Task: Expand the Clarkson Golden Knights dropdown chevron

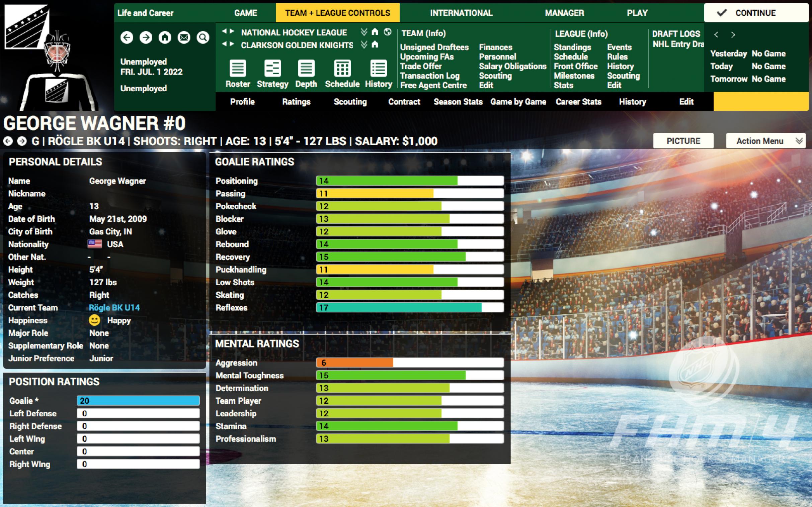Action: [364, 44]
